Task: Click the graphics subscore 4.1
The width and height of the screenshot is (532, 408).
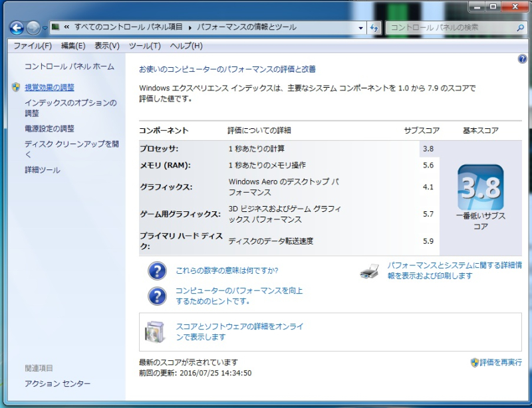Action: click(428, 187)
